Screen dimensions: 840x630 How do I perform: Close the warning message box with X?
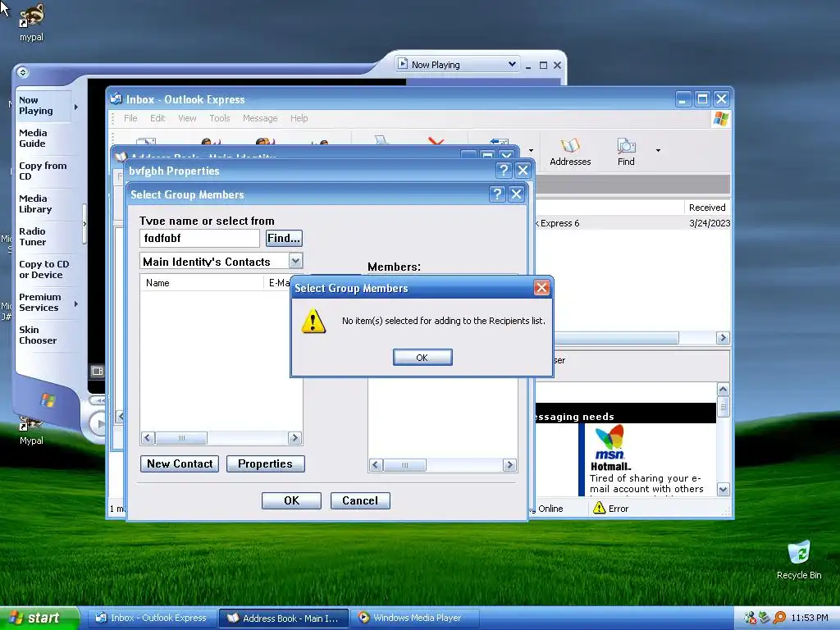[x=541, y=288]
